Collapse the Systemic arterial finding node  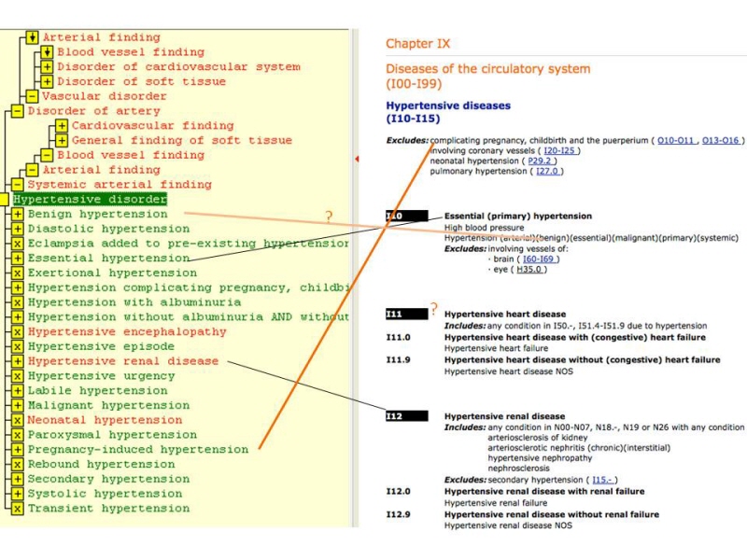pyautogui.click(x=17, y=185)
